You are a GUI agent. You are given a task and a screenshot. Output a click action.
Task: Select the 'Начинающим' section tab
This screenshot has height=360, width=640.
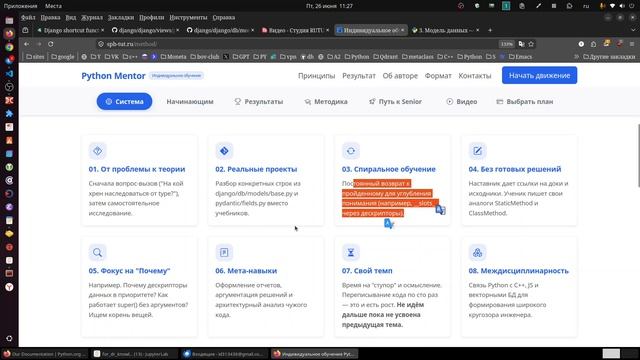(190, 101)
